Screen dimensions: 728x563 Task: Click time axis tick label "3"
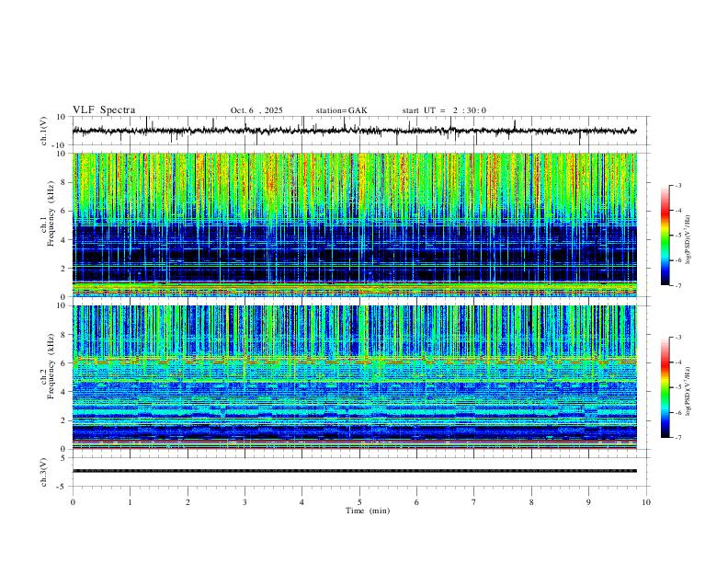click(245, 502)
